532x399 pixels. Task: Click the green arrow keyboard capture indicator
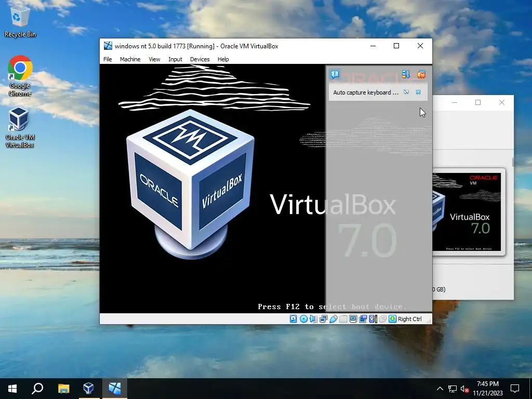tap(393, 319)
